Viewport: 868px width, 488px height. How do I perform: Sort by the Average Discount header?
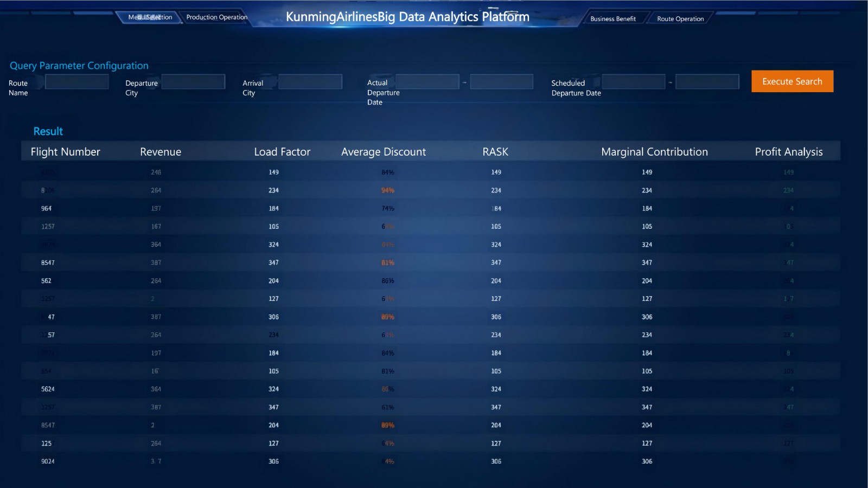pos(383,152)
